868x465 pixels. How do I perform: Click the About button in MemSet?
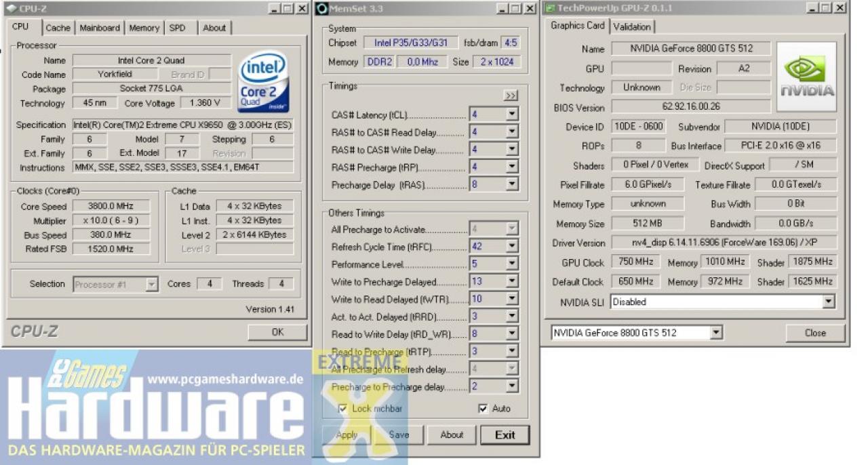click(452, 435)
